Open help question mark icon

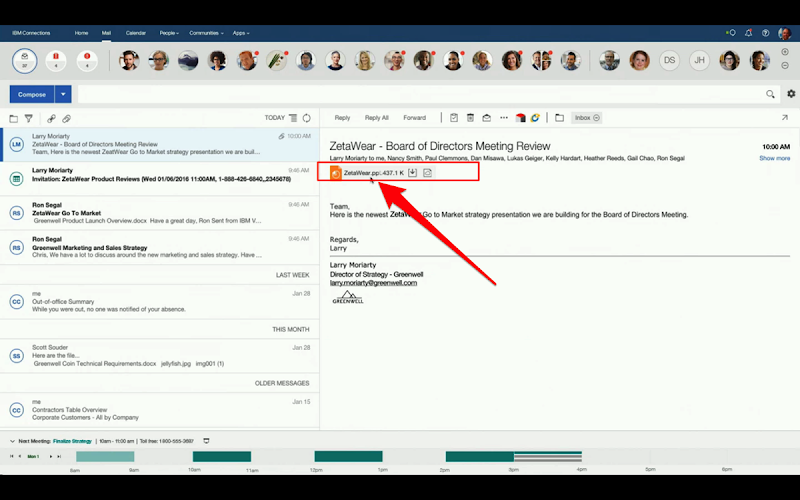765,33
